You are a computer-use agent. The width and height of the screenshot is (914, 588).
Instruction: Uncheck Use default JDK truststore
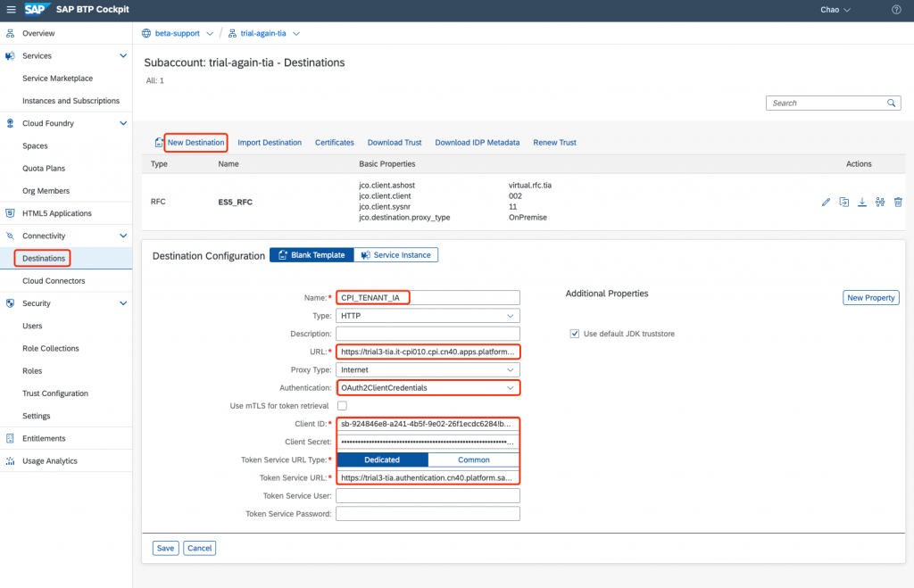coord(575,334)
